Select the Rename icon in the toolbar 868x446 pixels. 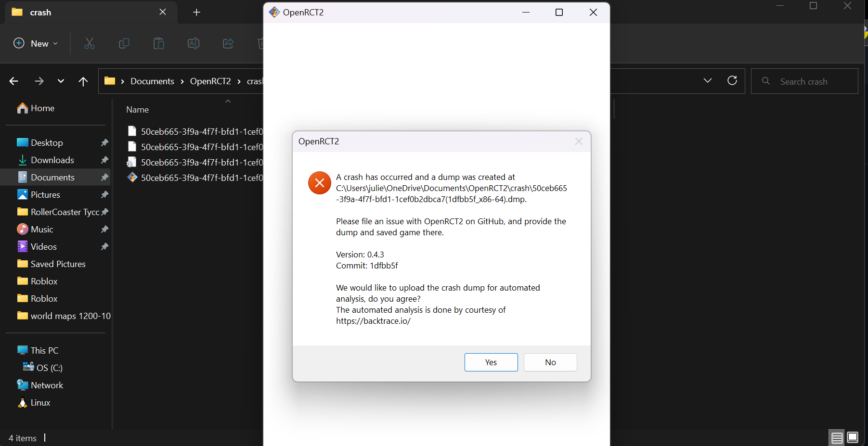tap(193, 43)
